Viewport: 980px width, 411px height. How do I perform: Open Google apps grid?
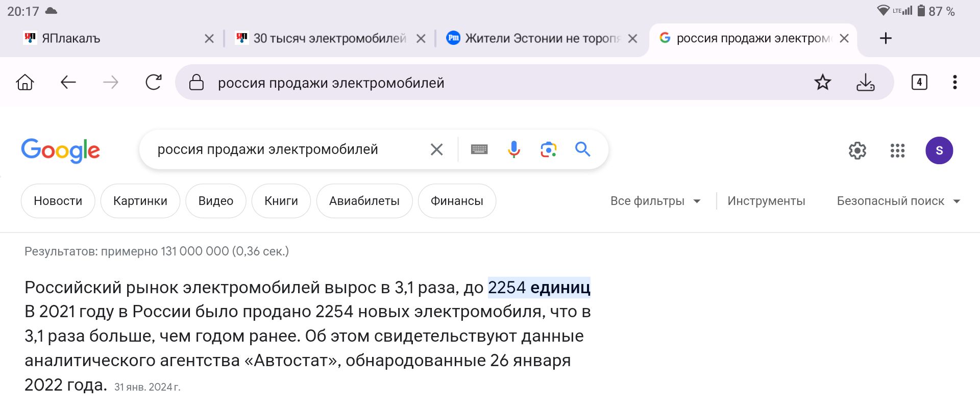[x=897, y=150]
